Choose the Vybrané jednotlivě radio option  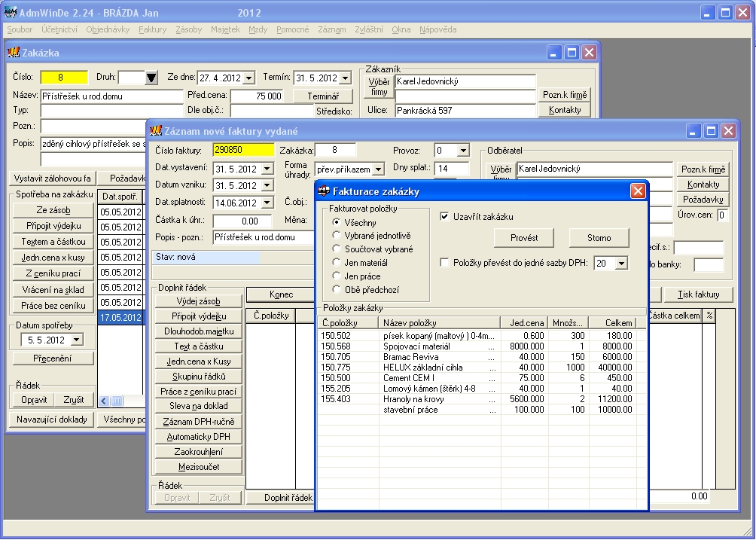click(x=337, y=236)
